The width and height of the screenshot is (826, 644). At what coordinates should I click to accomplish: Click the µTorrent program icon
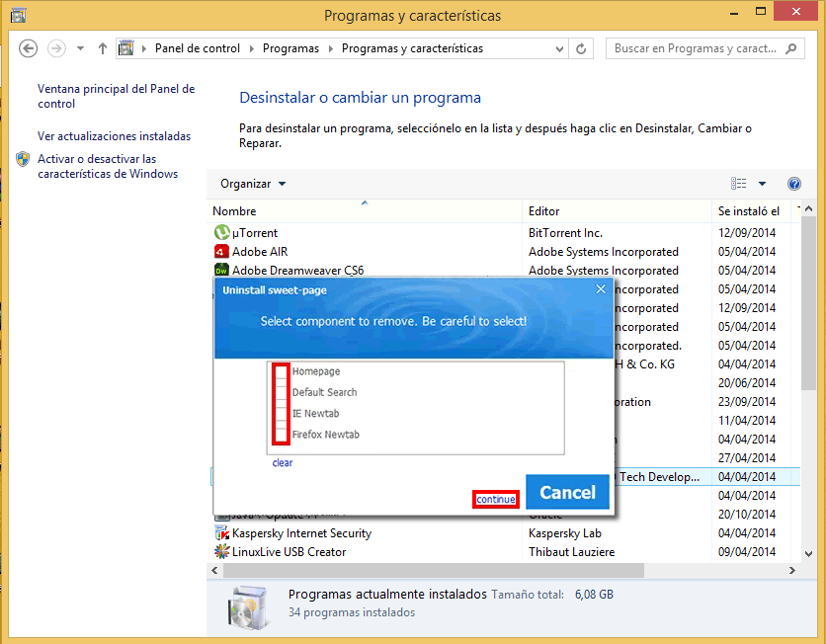pos(221,232)
